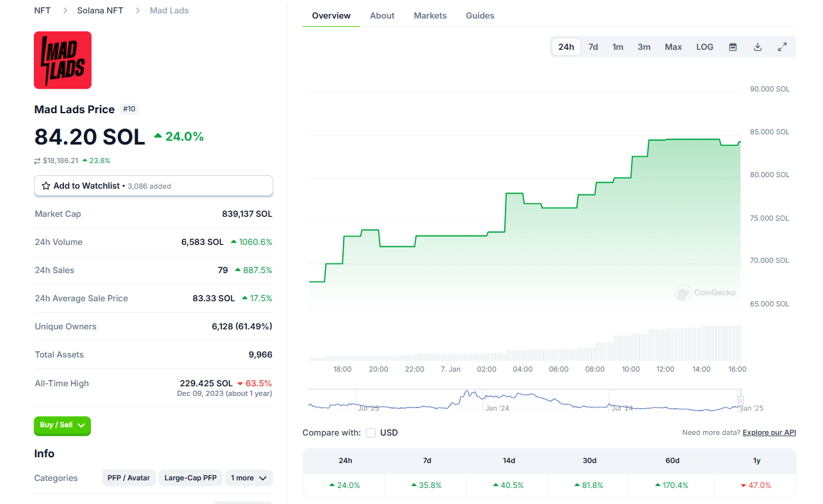This screenshot has height=504, width=823.
Task: Open the Buy / Sell dropdown
Action: 62,425
